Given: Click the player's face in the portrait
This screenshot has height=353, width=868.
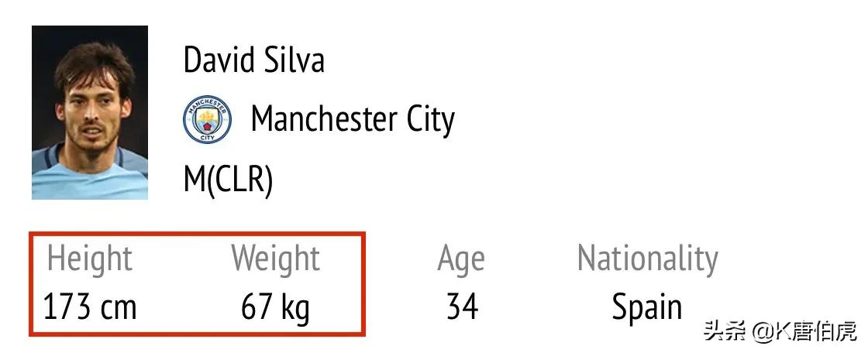Looking at the screenshot, I should click(x=93, y=108).
